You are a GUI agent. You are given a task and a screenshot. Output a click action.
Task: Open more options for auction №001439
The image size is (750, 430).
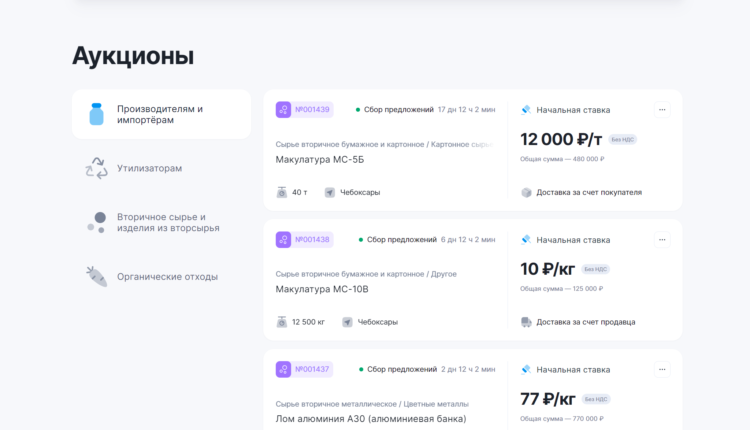pos(661,110)
